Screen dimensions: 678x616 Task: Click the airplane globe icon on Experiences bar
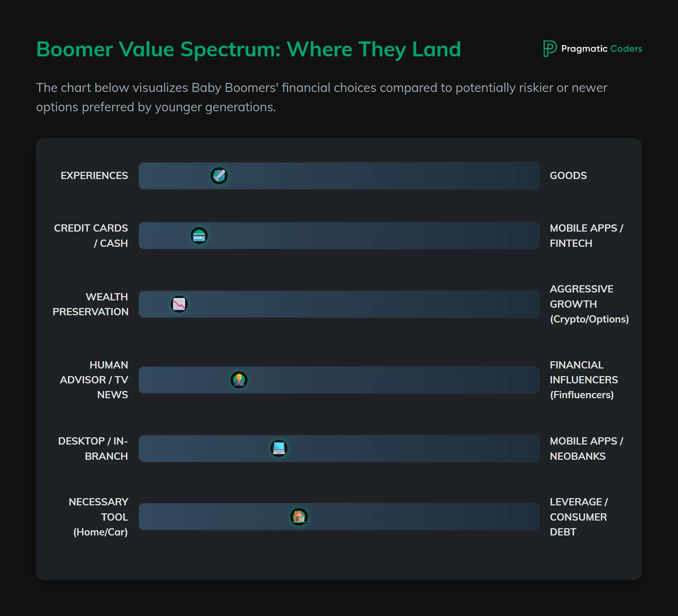[219, 176]
